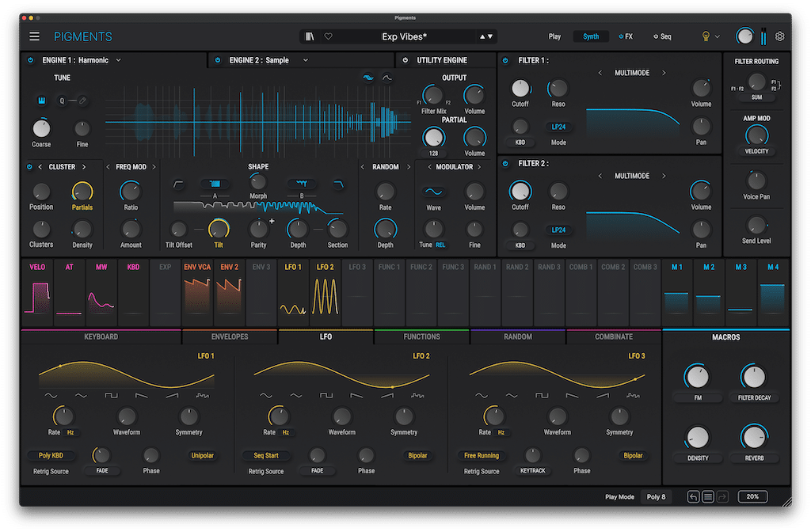Screen dimensions: 811x532
Task: Open the Poly 8 play mode dropdown
Action: click(x=656, y=497)
